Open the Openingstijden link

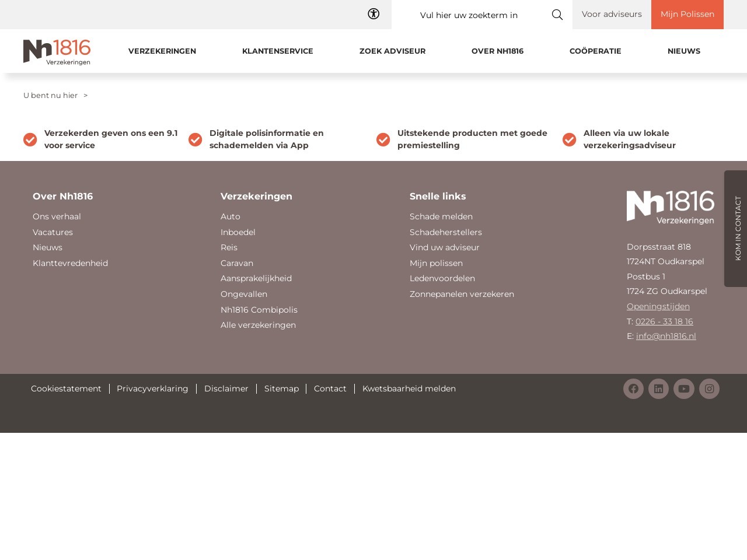(658, 307)
